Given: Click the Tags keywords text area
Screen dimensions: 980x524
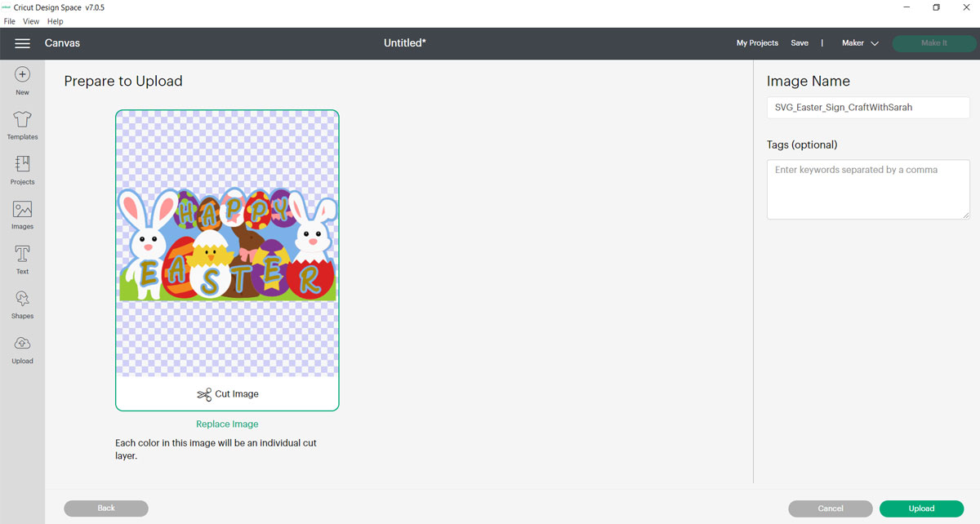Looking at the screenshot, I should tap(867, 189).
